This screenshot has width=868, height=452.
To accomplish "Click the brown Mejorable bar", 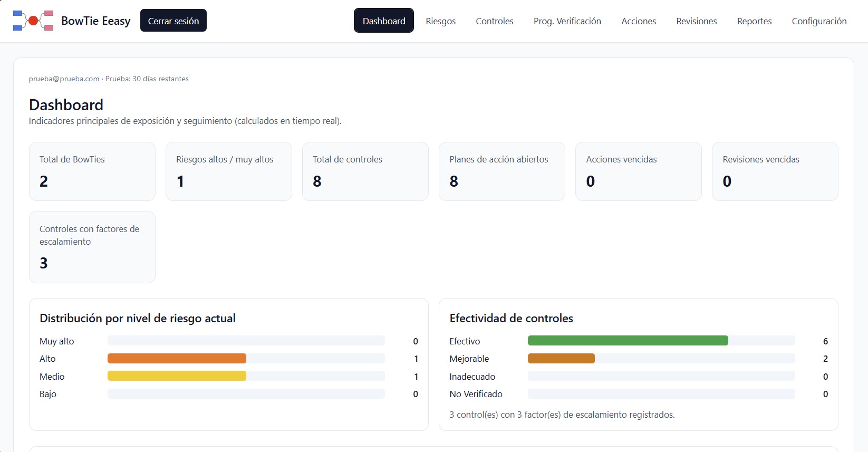I will point(561,359).
